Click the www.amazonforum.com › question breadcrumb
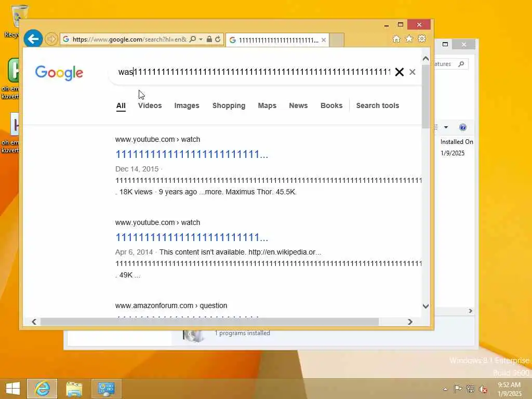 (x=171, y=305)
